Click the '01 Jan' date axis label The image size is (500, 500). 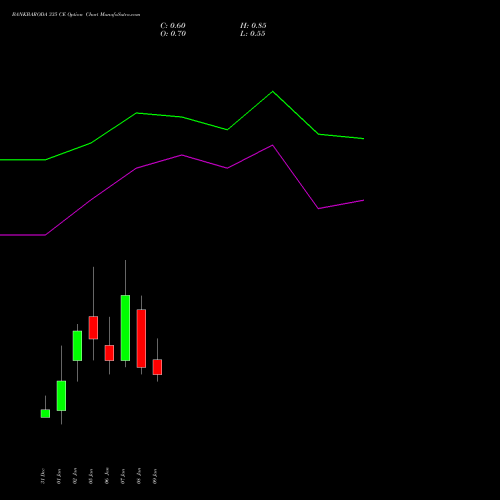[59, 476]
